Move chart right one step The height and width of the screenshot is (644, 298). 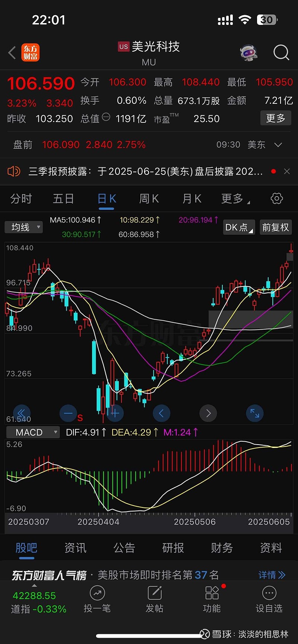coord(208,413)
